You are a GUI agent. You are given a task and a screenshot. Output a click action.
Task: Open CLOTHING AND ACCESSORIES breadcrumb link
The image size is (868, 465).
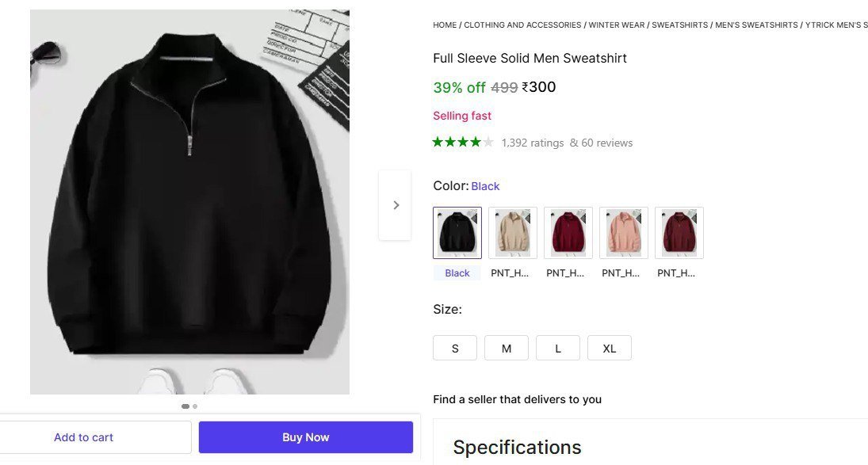point(522,25)
